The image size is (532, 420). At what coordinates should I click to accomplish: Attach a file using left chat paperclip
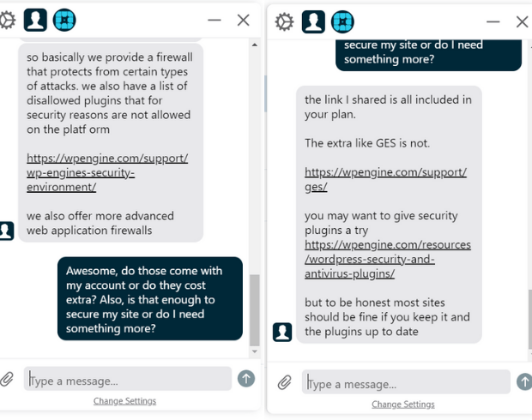click(7, 379)
